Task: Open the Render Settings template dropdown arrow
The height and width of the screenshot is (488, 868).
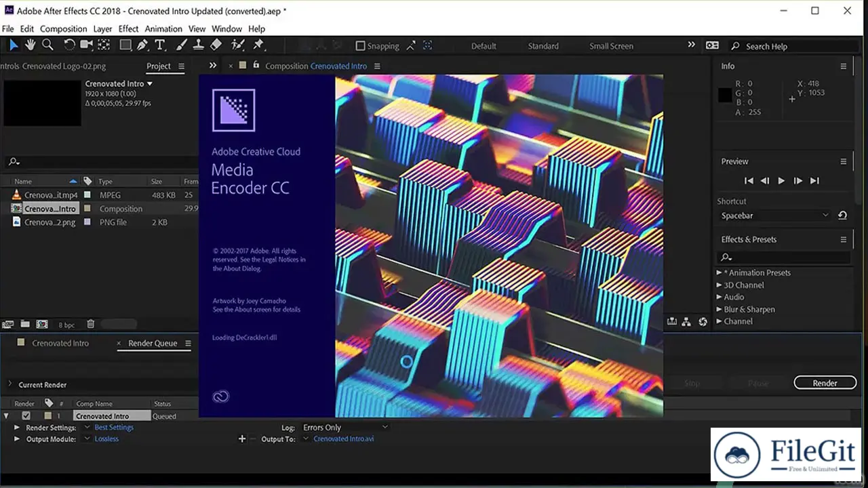Action: (x=87, y=428)
